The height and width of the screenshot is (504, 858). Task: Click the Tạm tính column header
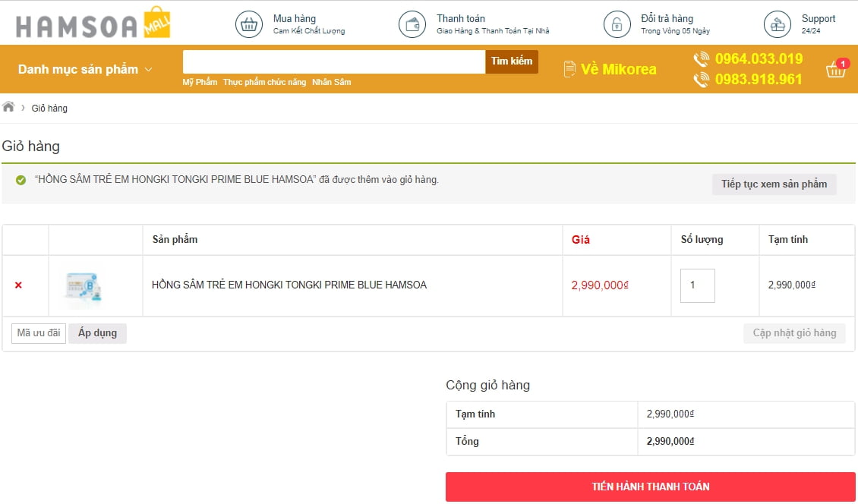(x=788, y=240)
